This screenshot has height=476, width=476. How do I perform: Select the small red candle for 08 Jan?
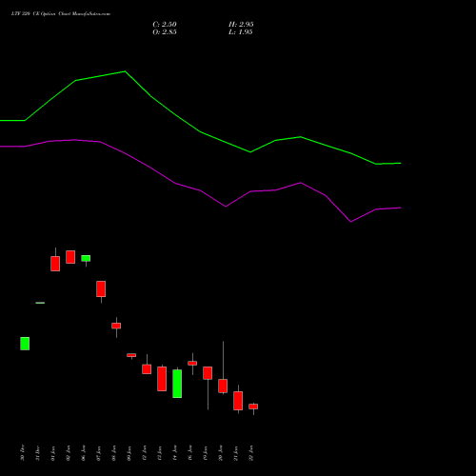point(116,326)
